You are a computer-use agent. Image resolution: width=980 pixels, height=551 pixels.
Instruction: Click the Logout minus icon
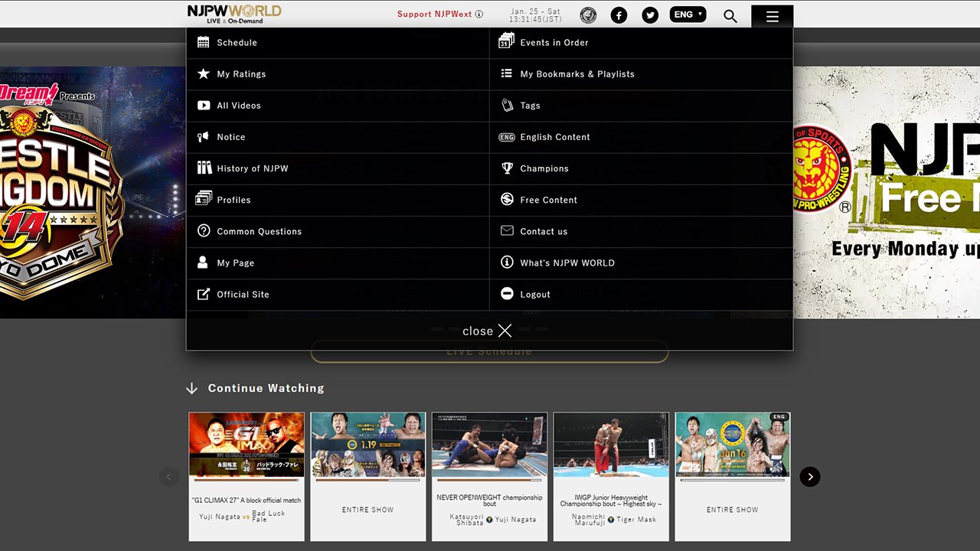coord(506,293)
